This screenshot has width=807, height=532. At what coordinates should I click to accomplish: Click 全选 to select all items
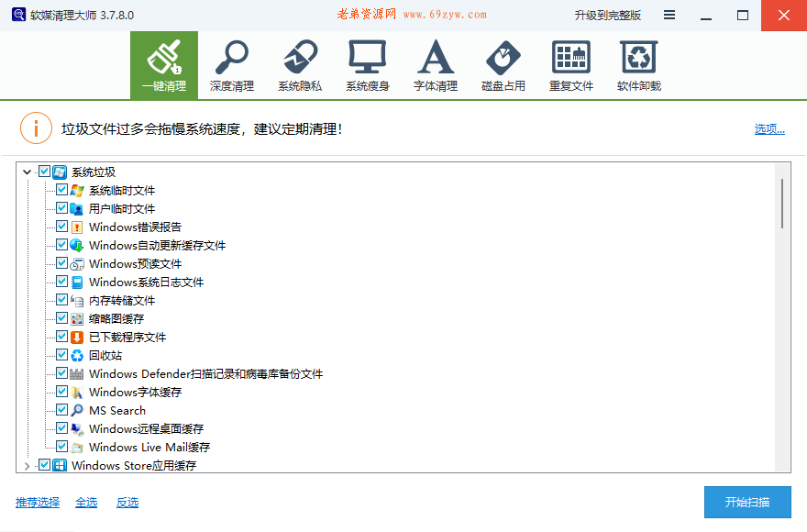[85, 502]
